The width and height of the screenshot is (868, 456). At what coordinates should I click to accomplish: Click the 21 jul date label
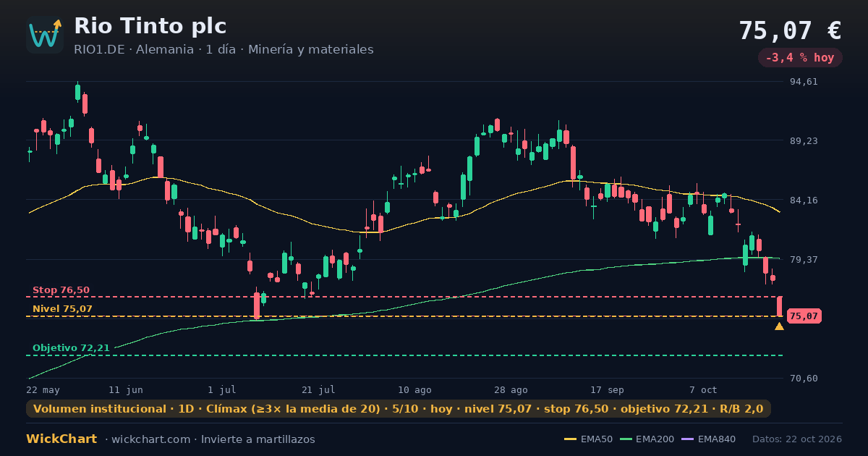[318, 390]
